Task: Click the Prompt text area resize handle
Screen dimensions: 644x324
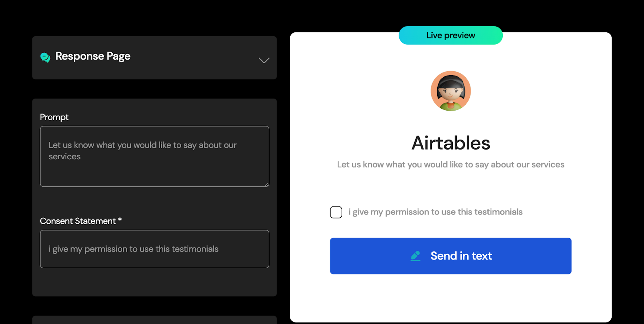Action: (x=266, y=184)
